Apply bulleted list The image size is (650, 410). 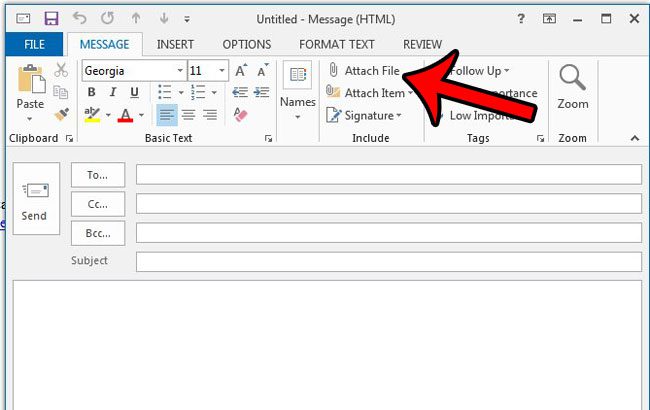(x=165, y=92)
